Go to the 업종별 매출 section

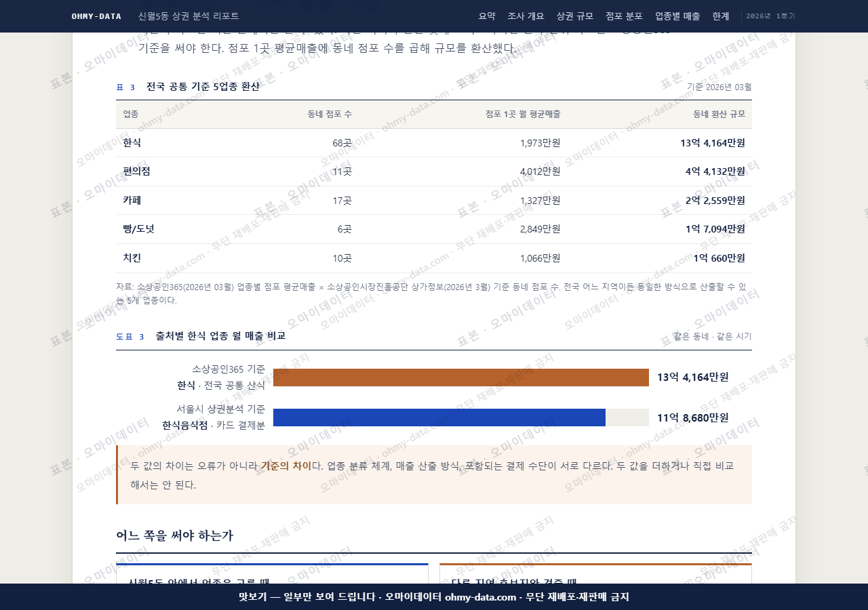pyautogui.click(x=677, y=16)
